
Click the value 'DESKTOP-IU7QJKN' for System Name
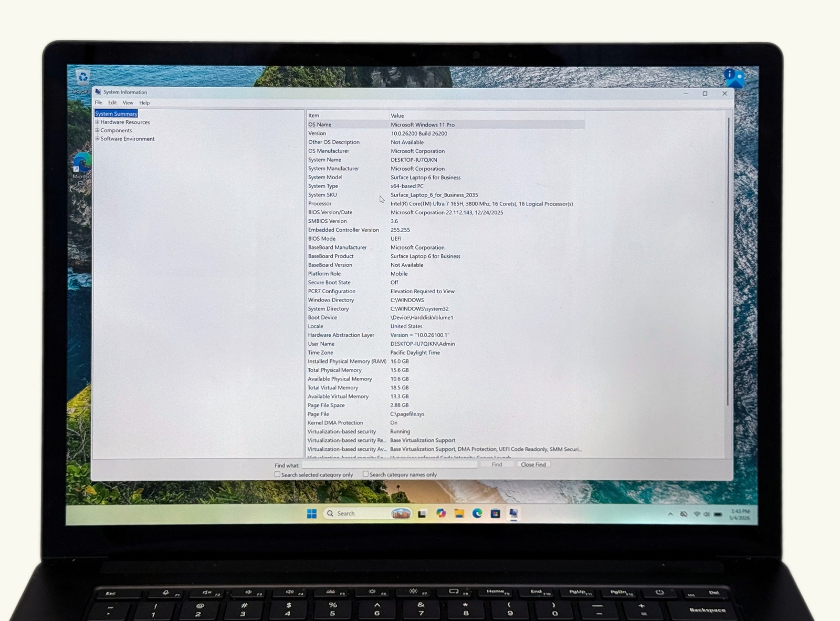tap(414, 160)
